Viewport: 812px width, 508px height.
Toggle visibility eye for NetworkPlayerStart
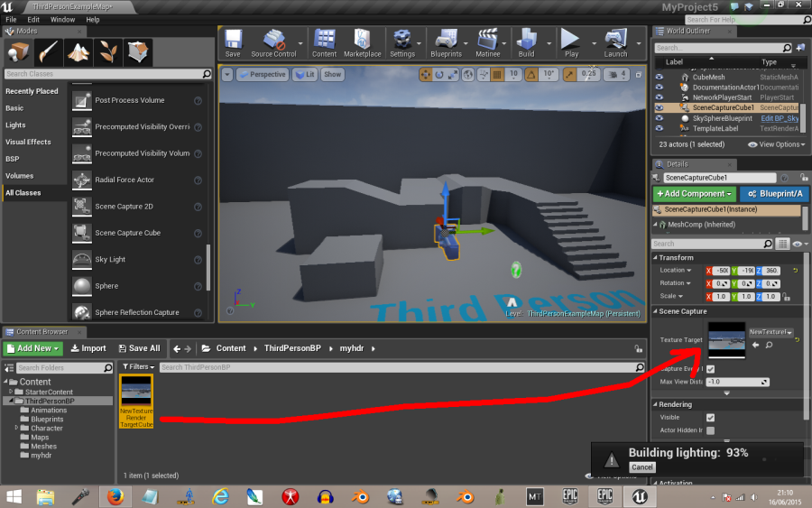pyautogui.click(x=660, y=97)
